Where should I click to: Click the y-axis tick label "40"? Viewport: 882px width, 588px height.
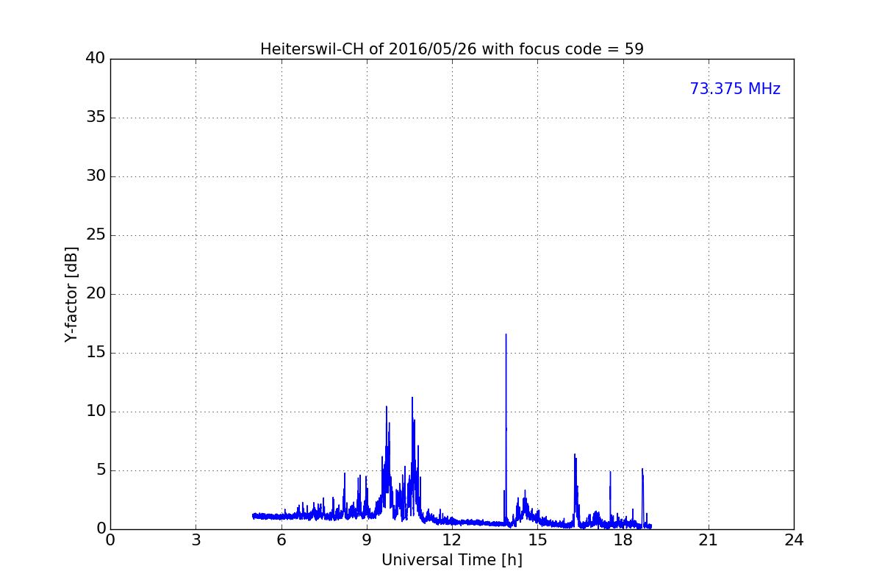(x=96, y=59)
